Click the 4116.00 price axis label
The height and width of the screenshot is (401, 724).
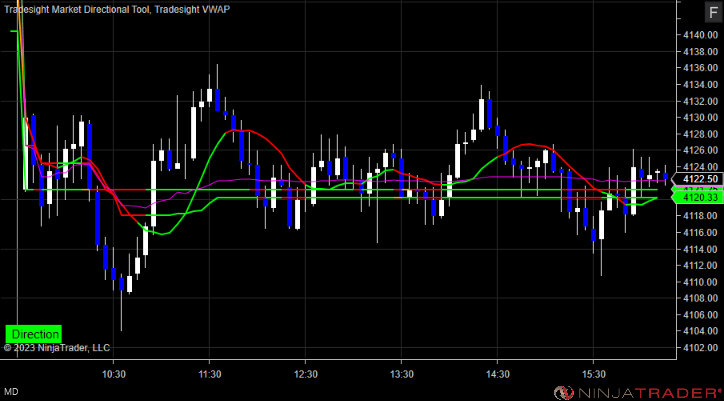(701, 232)
